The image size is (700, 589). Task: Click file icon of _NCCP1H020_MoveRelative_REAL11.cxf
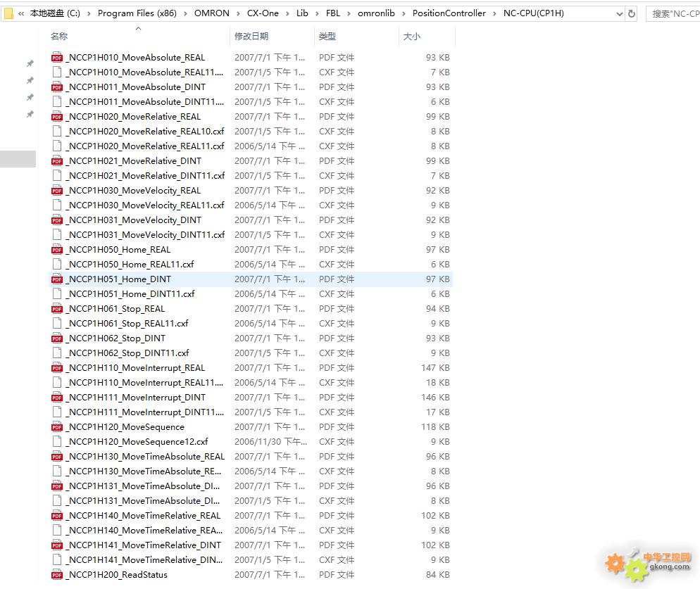(57, 146)
